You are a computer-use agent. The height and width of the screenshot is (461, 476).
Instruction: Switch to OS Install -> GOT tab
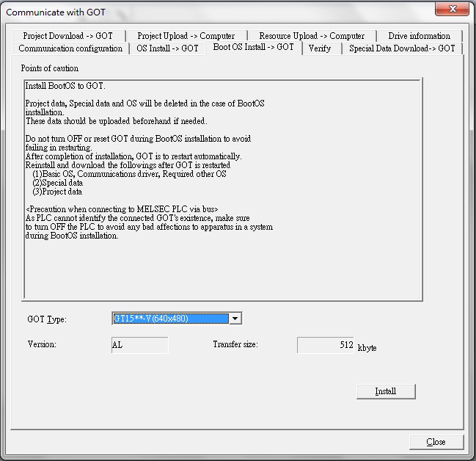pyautogui.click(x=167, y=48)
